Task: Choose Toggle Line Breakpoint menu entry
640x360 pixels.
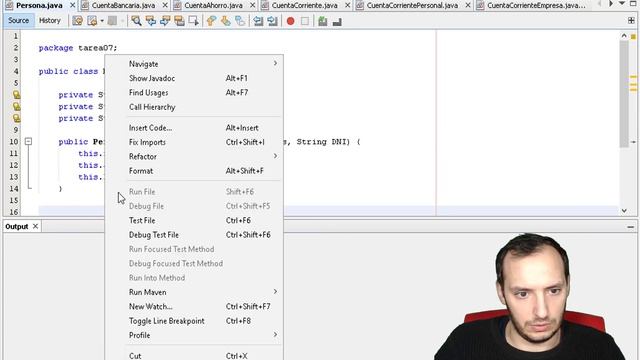Action: (194, 321)
